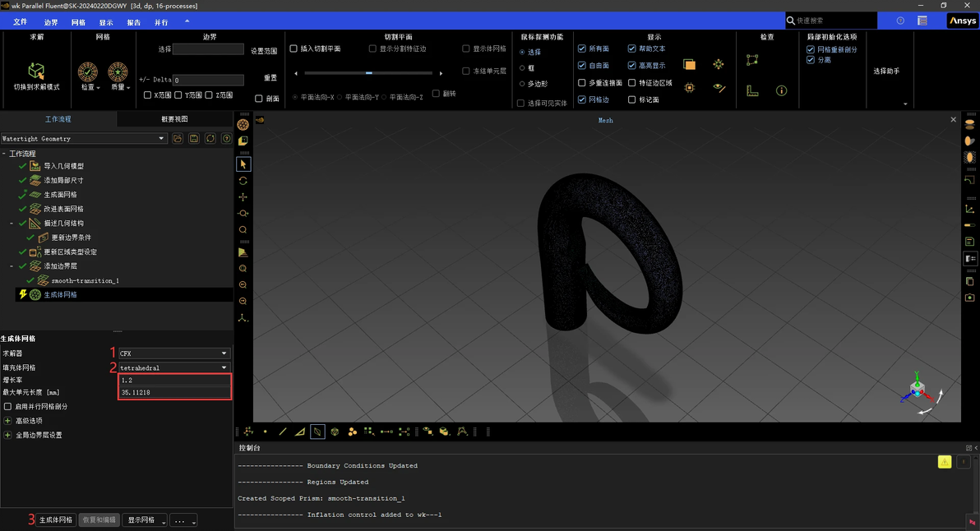Enable 插入切割平面 checkbox
Viewport: 980px width, 531px height.
(x=294, y=48)
